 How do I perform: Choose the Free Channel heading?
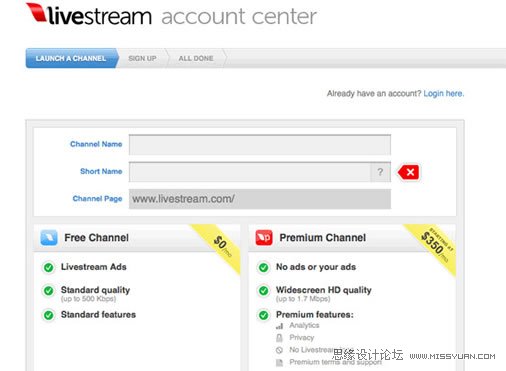tap(96, 238)
